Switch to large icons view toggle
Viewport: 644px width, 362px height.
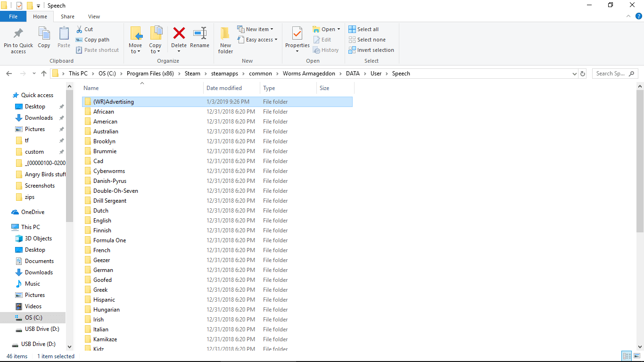tap(636, 356)
